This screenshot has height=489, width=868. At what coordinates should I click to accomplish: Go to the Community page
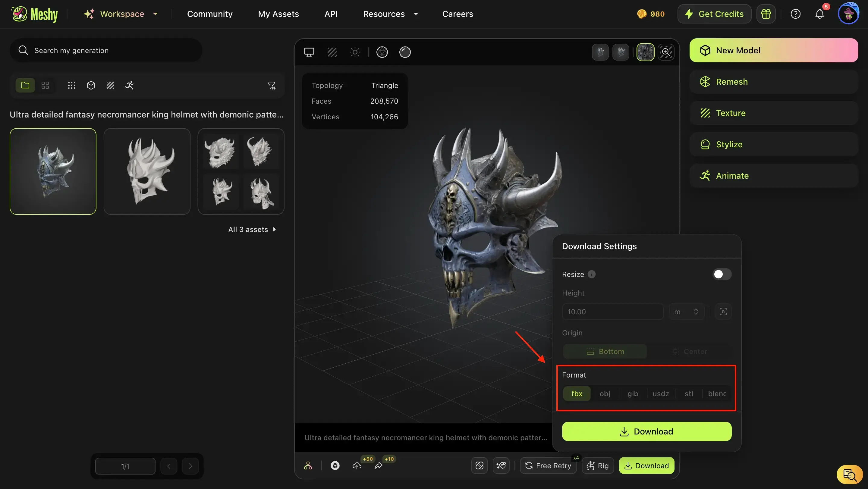coord(209,14)
